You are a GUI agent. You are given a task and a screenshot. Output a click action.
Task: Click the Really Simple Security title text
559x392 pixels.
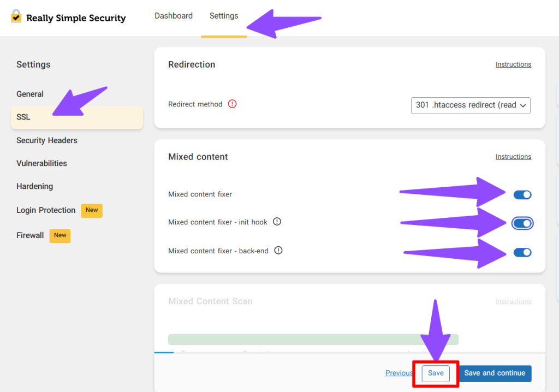(76, 18)
